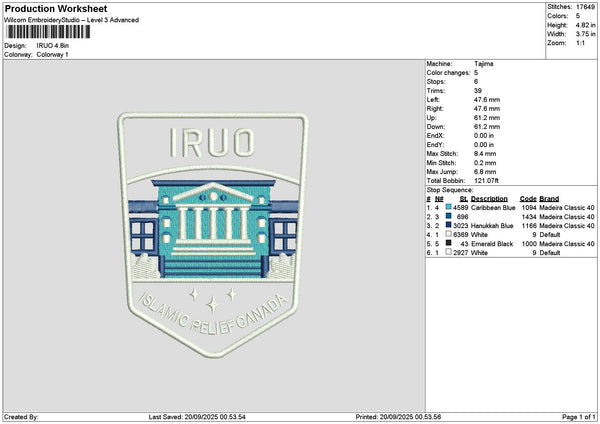Click the 'Description' column header
The width and height of the screenshot is (600, 424).
point(489,199)
